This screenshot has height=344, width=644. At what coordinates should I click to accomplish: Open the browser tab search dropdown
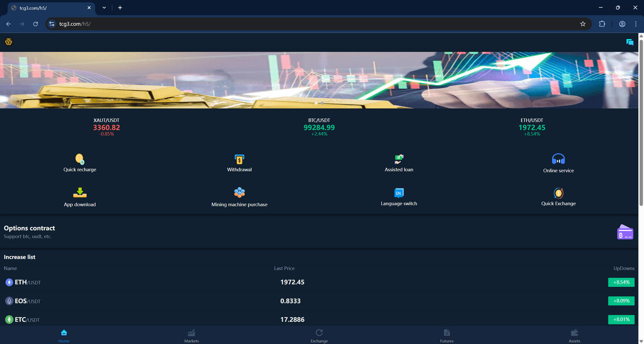pyautogui.click(x=103, y=8)
